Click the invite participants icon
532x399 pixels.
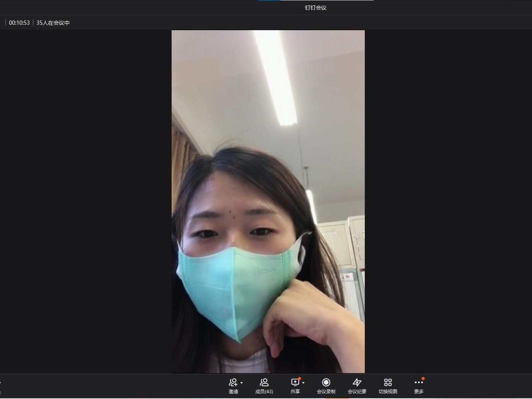233,382
